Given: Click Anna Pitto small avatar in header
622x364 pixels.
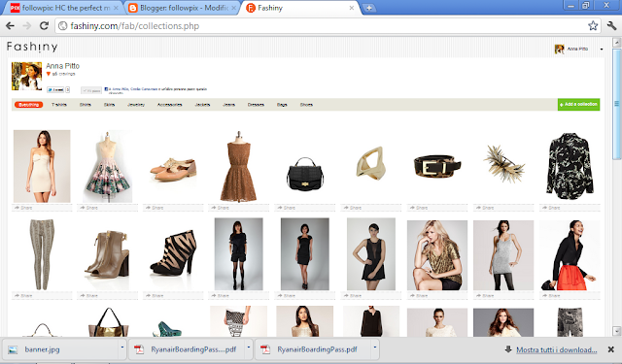Looking at the screenshot, I should [x=560, y=50].
